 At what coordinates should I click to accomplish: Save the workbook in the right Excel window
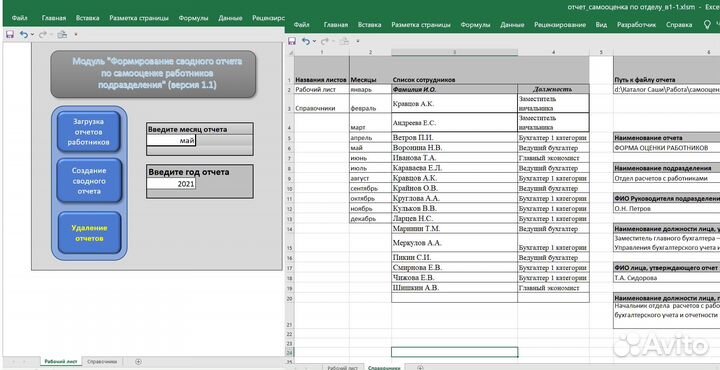(x=292, y=41)
